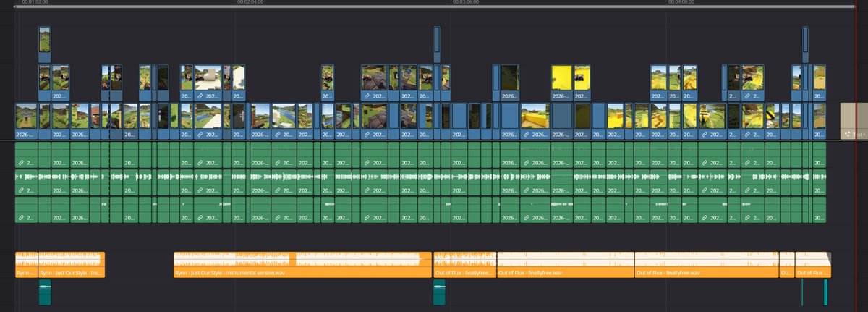Select the first '2026-...' clip on the main video track

coord(26,121)
